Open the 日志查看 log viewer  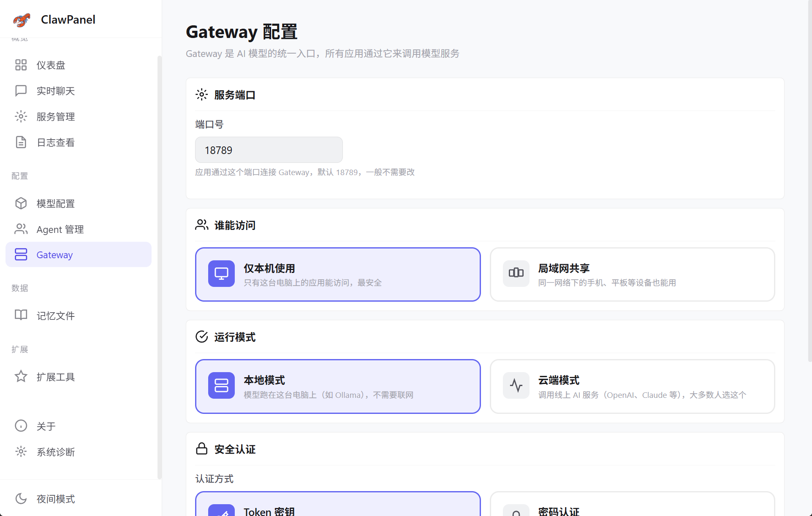point(55,142)
